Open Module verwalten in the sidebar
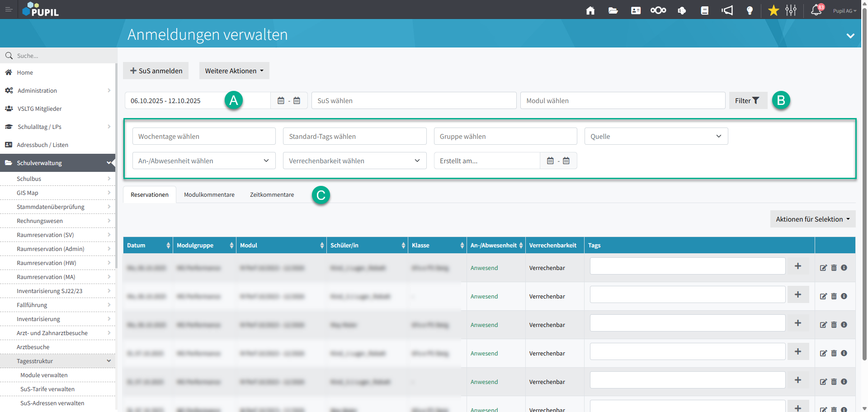 [44, 375]
